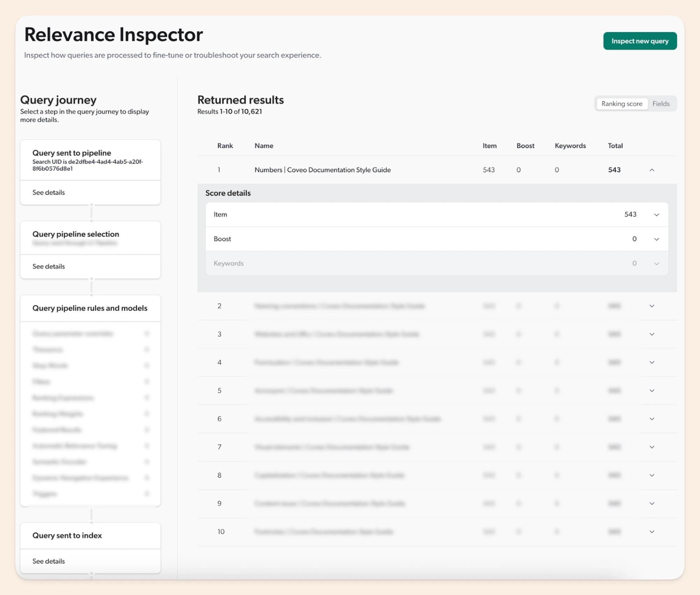Click the Keywords column header
Image resolution: width=700 pixels, height=595 pixels.
(x=570, y=146)
